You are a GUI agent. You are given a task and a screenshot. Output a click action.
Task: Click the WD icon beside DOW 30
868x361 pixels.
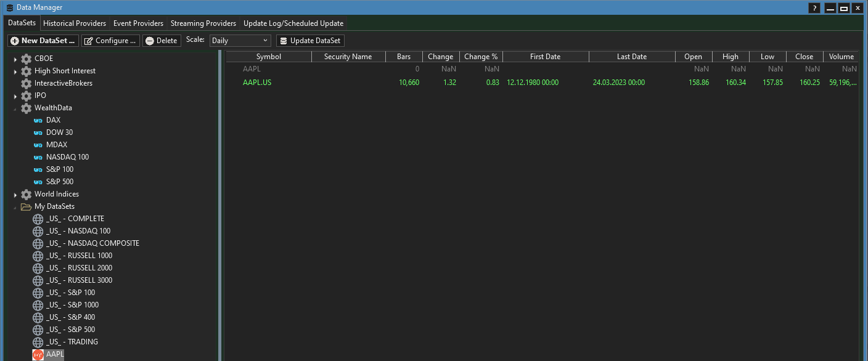(38, 132)
